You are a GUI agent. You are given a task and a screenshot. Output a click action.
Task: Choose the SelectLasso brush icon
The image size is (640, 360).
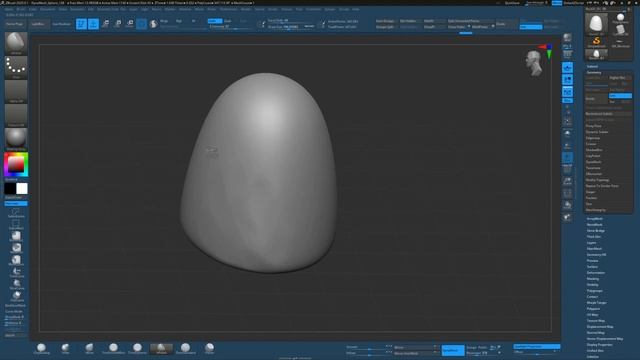pyautogui.click(x=16, y=212)
